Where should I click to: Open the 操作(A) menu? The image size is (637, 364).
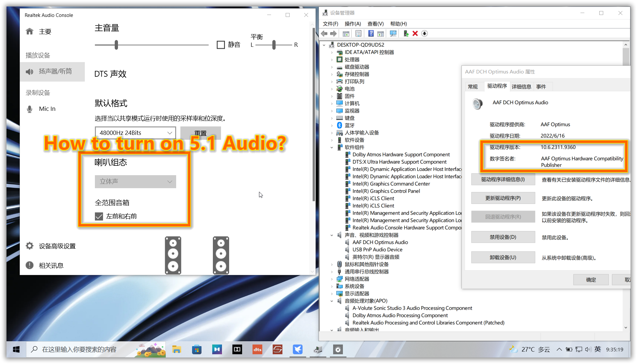click(x=353, y=24)
